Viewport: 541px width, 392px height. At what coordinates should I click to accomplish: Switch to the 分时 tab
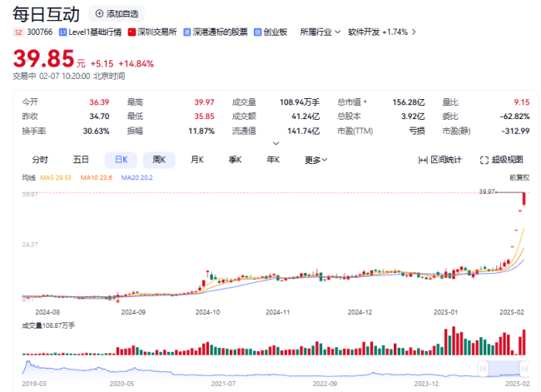pyautogui.click(x=40, y=160)
